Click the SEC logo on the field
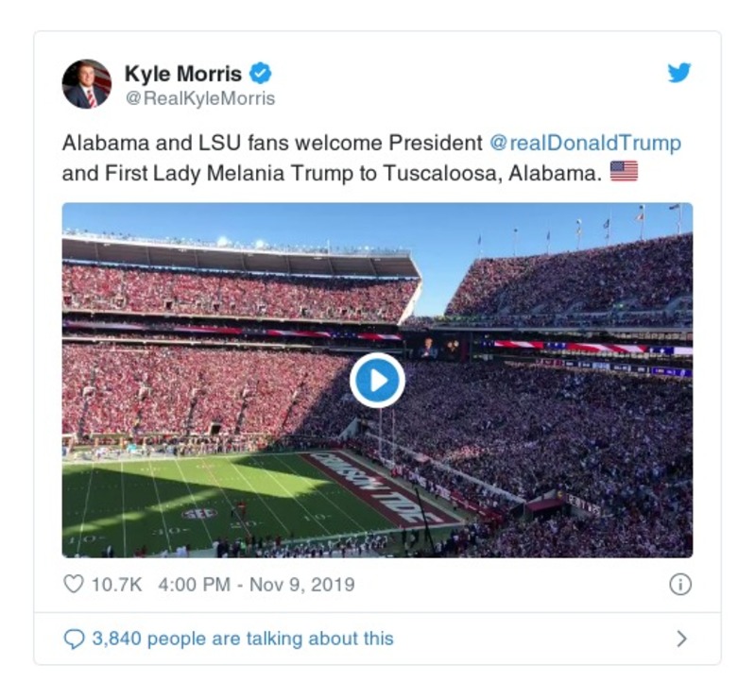Screen dimensions: 755x700 [198, 513]
